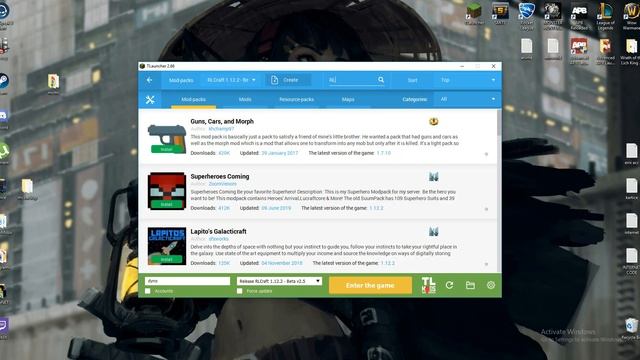This screenshot has height=360, width=640.
Task: Click the username input field
Action: tap(187, 281)
